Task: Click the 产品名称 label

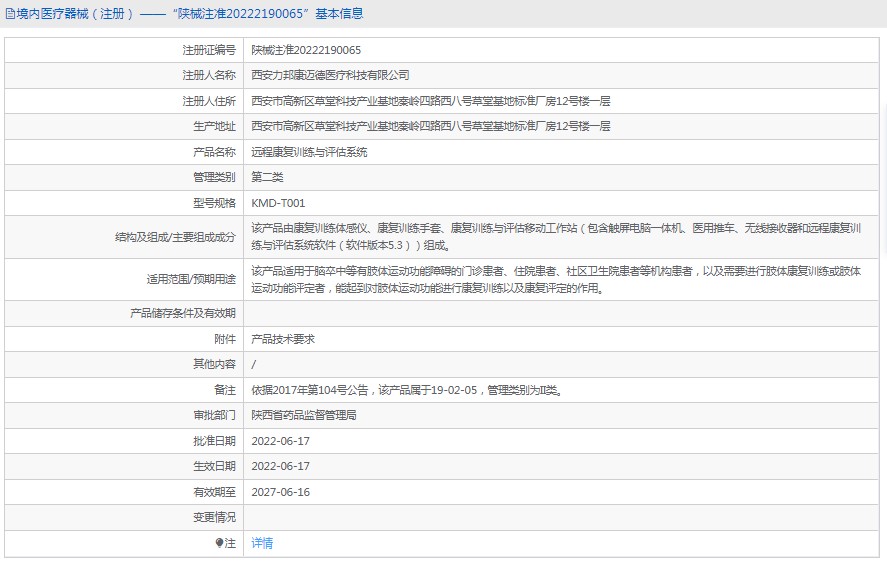Action: point(214,152)
